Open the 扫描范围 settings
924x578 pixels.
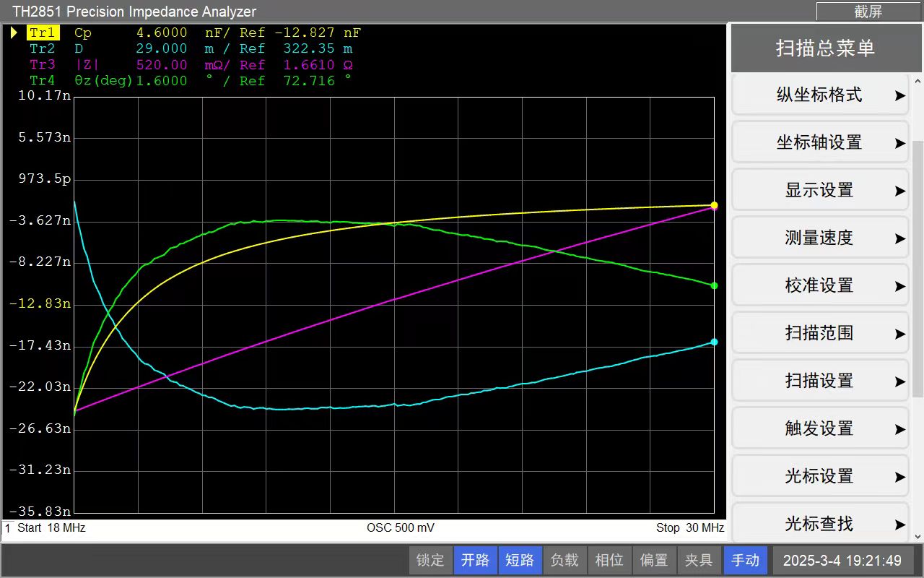[x=820, y=334]
